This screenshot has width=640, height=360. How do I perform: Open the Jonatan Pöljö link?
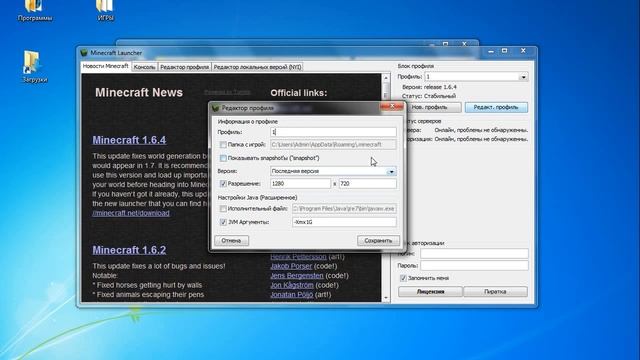click(x=291, y=294)
